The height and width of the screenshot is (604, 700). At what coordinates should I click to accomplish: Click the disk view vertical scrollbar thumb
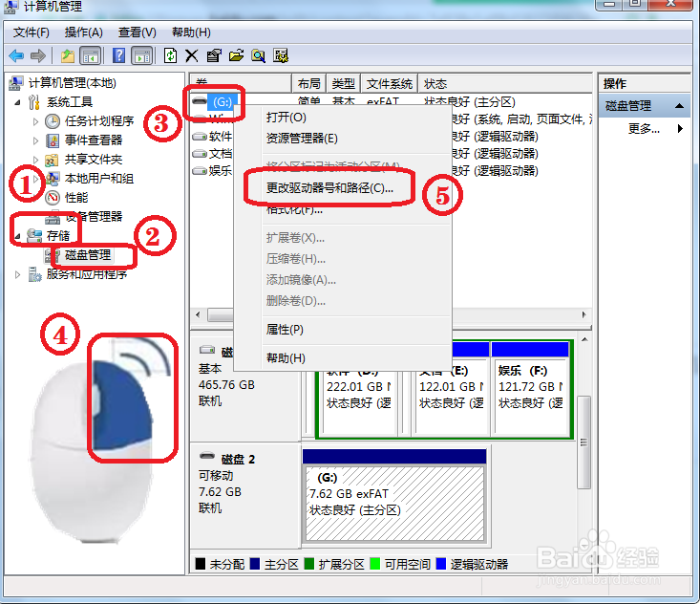click(583, 442)
